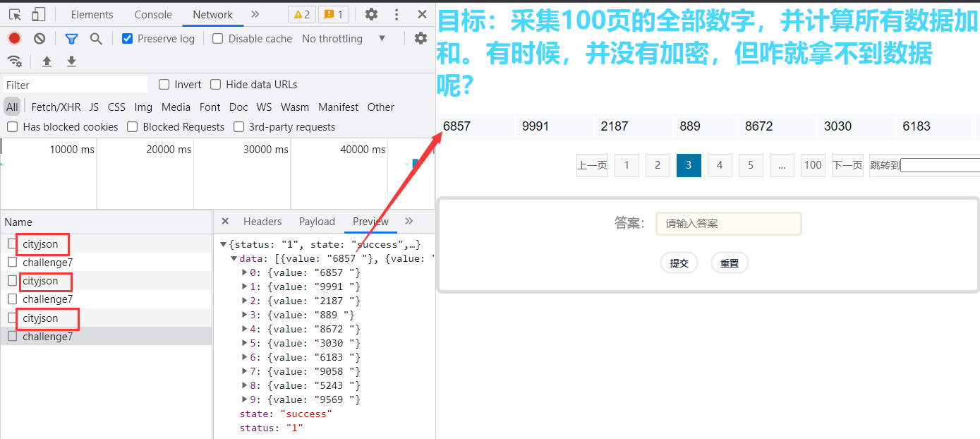
Task: Open the Headers tab
Action: (x=262, y=222)
